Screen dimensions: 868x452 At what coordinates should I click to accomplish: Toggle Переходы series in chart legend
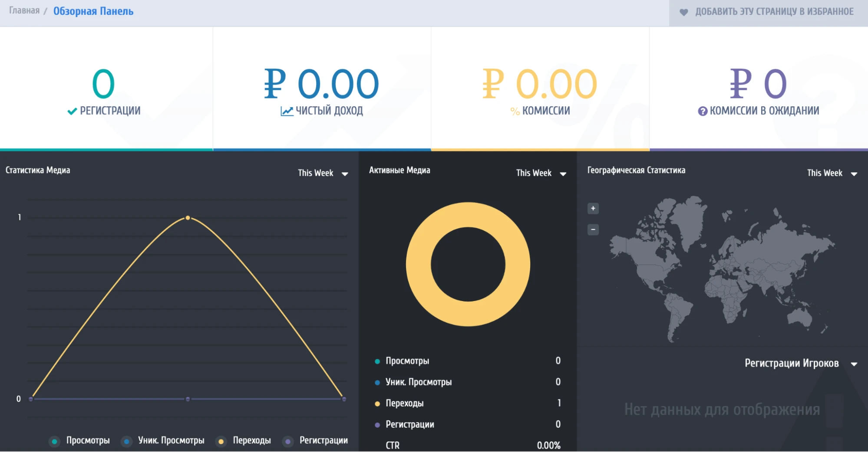pos(244,441)
